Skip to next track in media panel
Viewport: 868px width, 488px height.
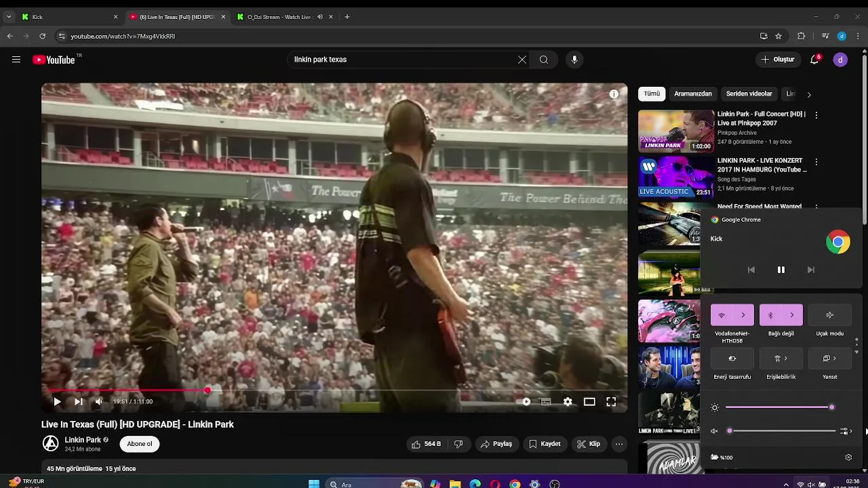[x=811, y=270]
